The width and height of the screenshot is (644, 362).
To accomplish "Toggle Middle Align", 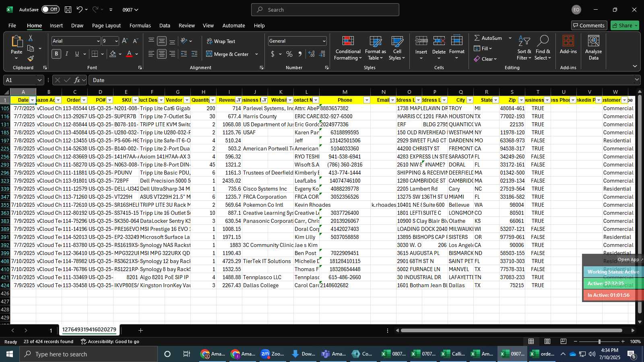I will pos(162,41).
